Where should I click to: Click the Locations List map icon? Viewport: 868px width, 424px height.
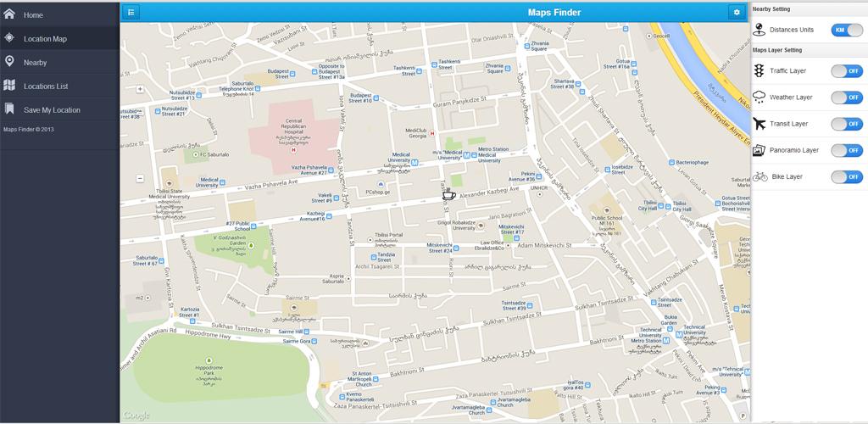click(x=8, y=86)
